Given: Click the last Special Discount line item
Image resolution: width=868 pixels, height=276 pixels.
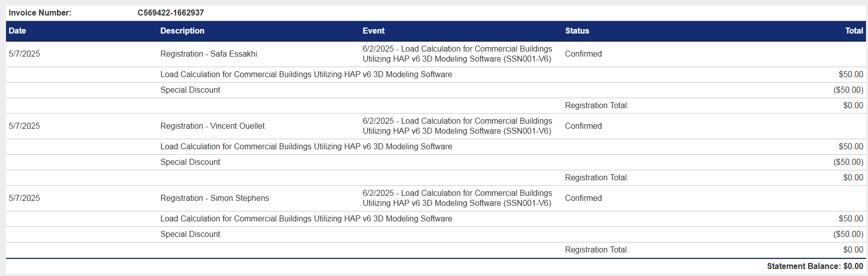Looking at the screenshot, I should [x=190, y=234].
